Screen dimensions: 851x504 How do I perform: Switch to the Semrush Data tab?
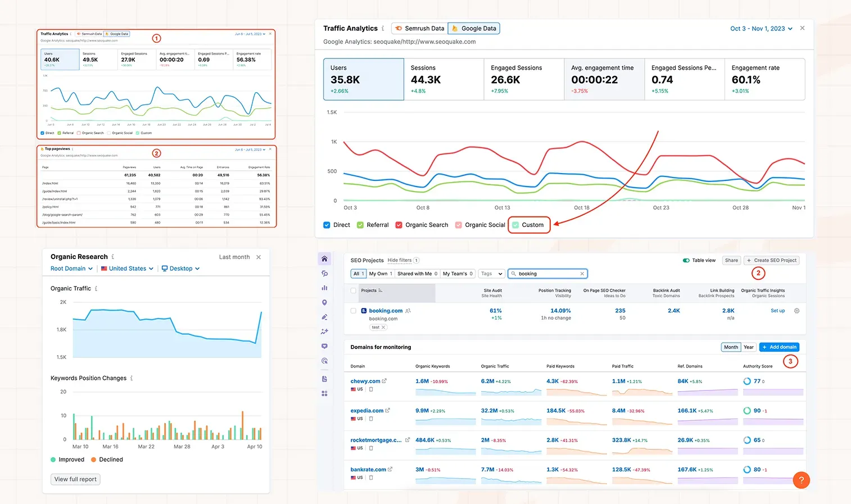click(x=419, y=28)
